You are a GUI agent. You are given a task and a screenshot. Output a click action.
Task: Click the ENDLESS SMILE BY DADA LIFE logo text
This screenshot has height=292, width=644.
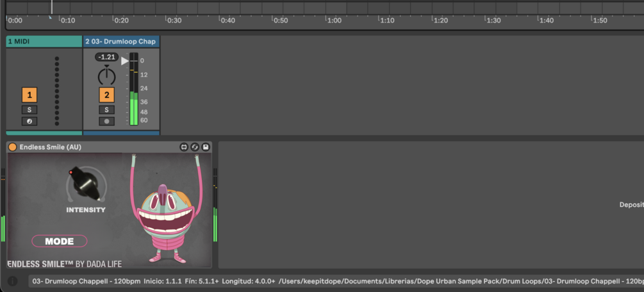65,264
